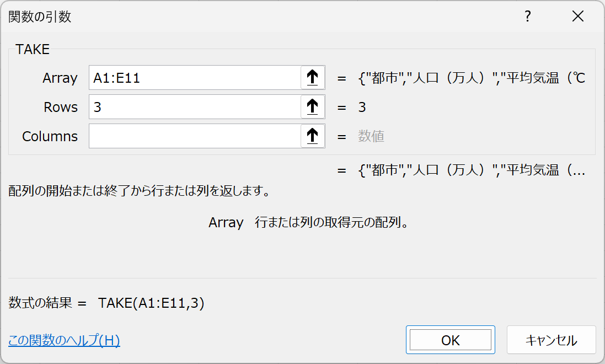Focus the Rows input field showing 3
Screen dimensions: 605x364
195,107
